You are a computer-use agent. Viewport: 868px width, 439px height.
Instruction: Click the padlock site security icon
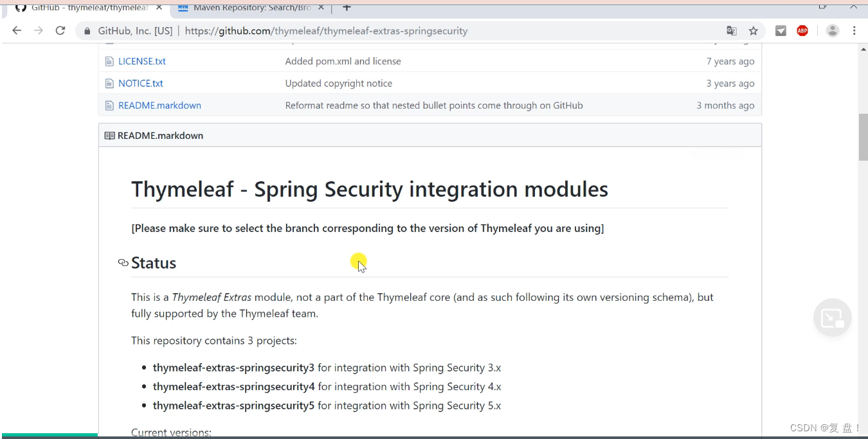click(87, 31)
